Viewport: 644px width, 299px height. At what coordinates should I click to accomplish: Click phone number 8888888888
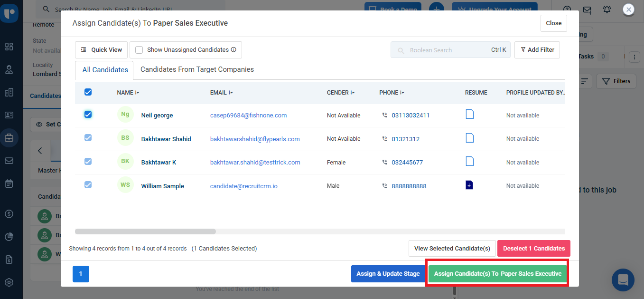click(409, 186)
